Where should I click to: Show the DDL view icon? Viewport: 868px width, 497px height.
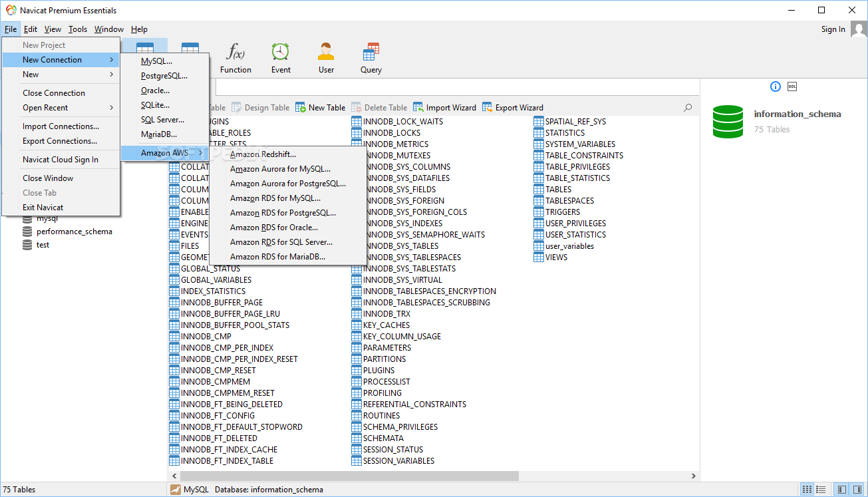792,86
